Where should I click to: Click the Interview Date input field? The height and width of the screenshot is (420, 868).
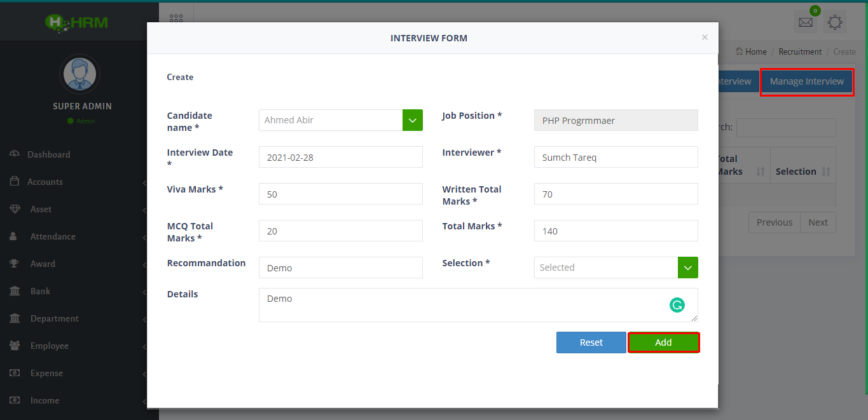pyautogui.click(x=340, y=158)
